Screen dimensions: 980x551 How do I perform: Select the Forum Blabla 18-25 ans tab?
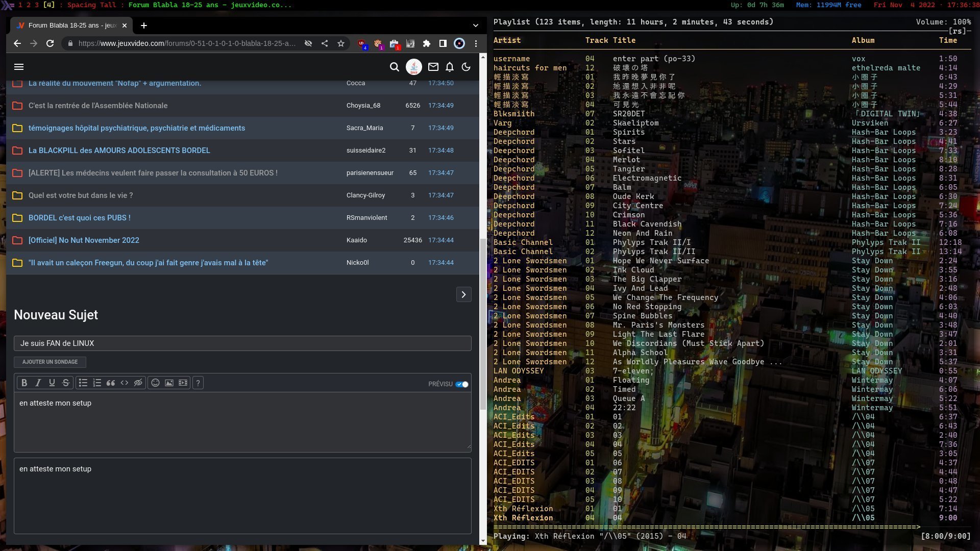click(71, 26)
